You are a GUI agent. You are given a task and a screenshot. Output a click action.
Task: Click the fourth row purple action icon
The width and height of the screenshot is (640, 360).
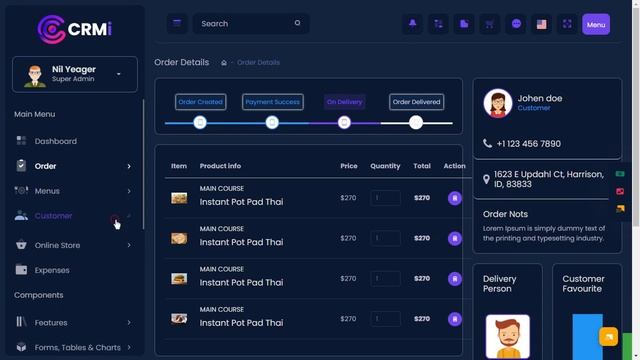(455, 319)
